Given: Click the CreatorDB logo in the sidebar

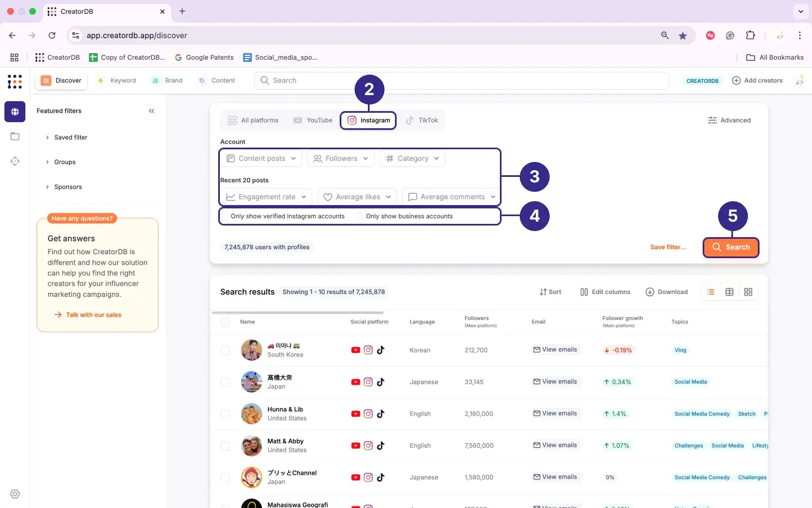Looking at the screenshot, I should (x=15, y=81).
